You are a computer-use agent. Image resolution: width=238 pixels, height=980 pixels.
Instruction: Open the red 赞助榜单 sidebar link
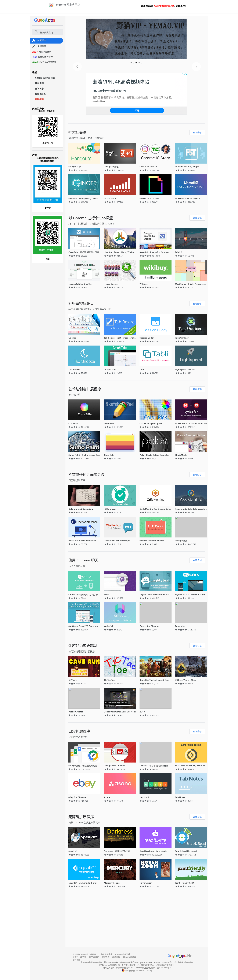(40, 99)
